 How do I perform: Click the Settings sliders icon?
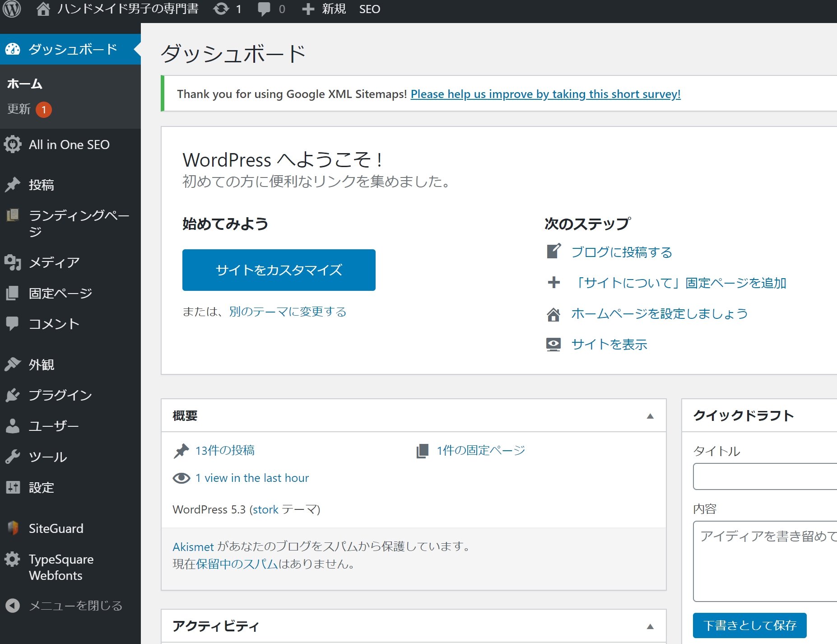13,487
